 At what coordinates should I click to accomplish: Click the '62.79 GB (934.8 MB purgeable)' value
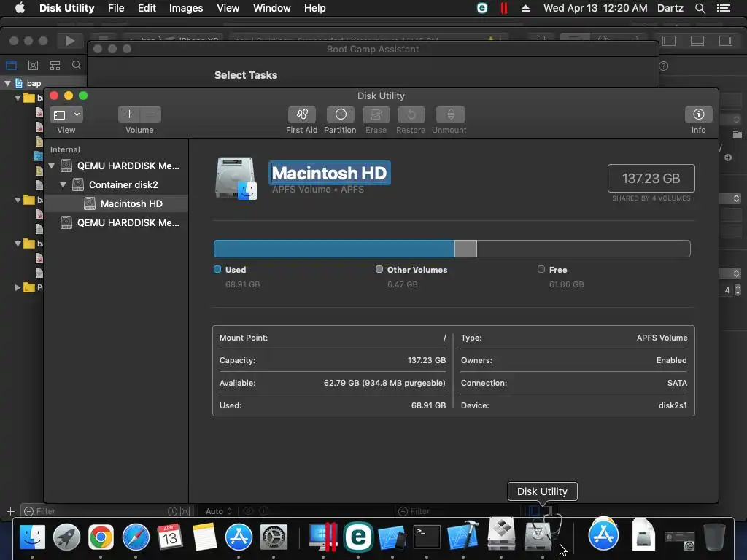pos(384,383)
